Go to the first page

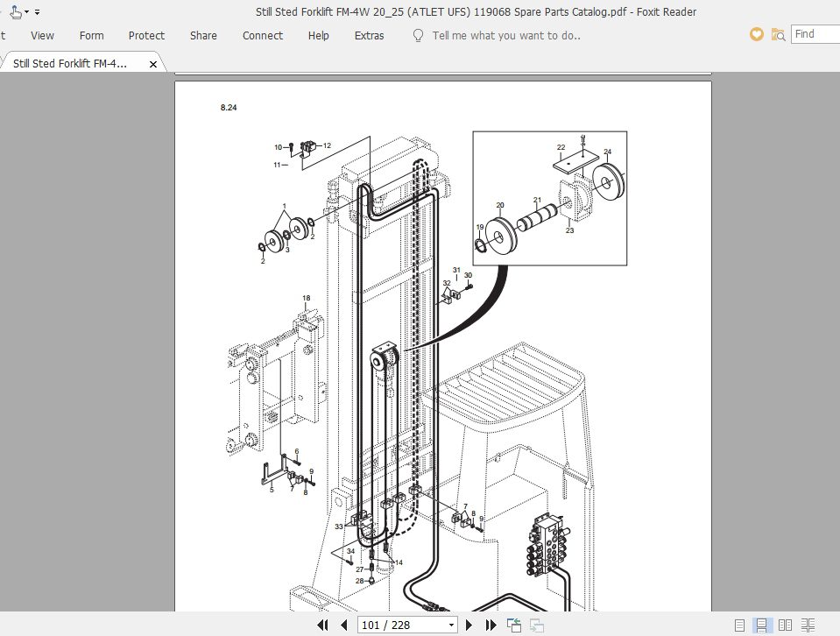tap(322, 625)
